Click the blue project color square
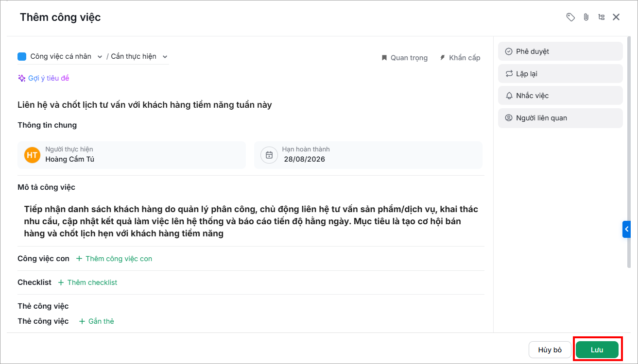The image size is (638, 364). click(22, 57)
